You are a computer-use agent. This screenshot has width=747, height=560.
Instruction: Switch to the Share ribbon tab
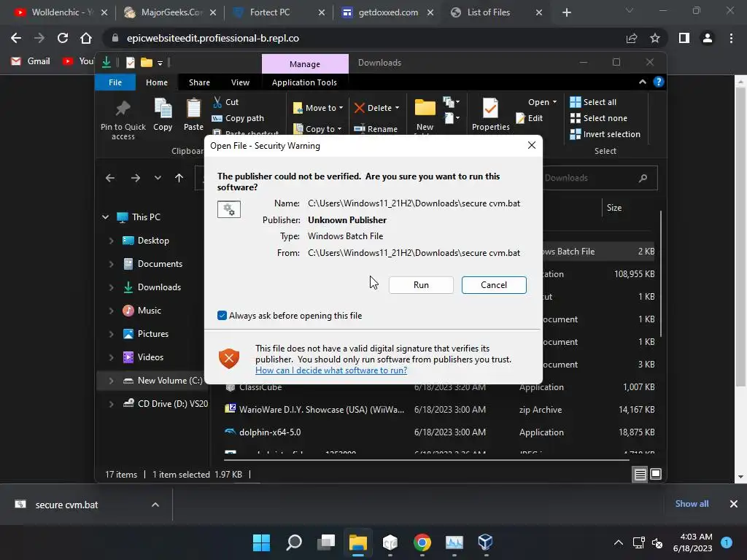coord(199,82)
